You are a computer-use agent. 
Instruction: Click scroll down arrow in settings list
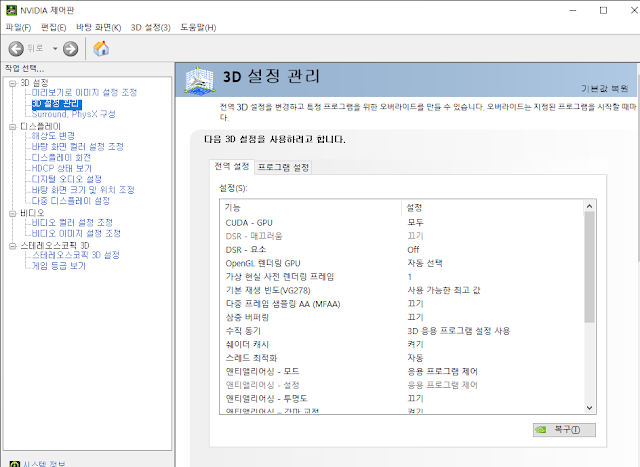pyautogui.click(x=589, y=407)
